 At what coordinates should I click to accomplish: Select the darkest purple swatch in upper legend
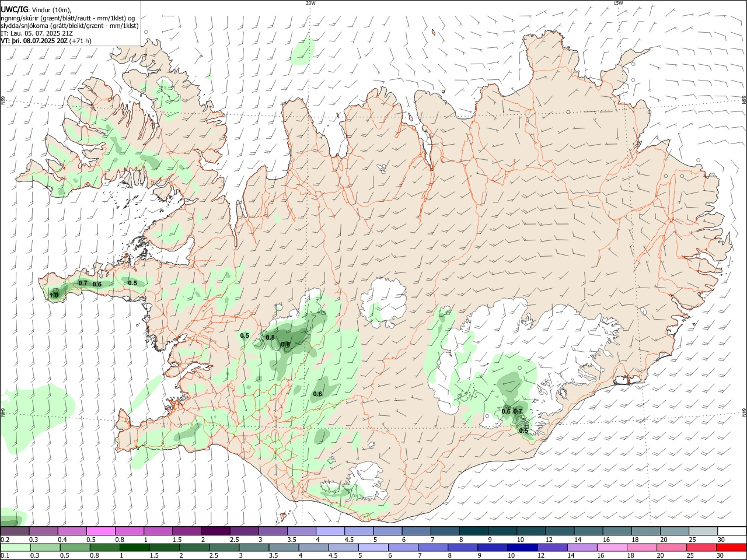pos(215,531)
